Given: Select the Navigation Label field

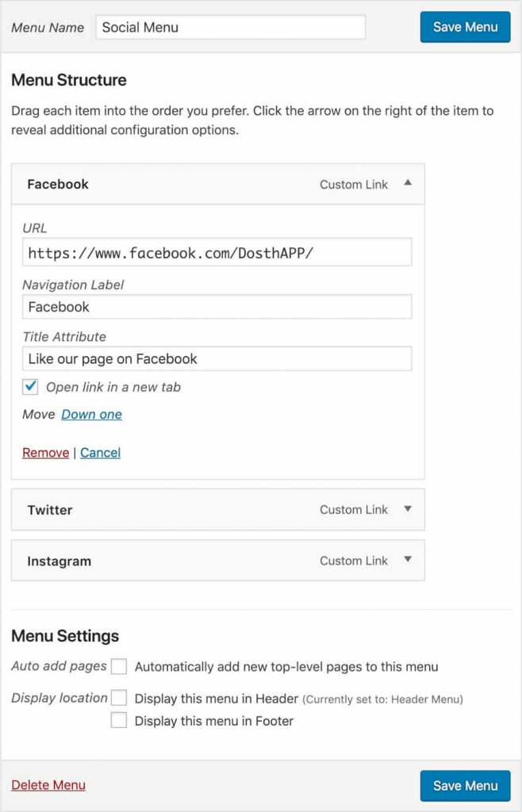Looking at the screenshot, I should (216, 307).
